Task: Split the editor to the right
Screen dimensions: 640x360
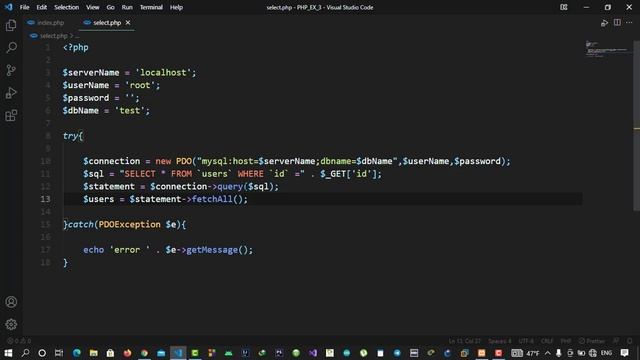Action: click(617, 22)
